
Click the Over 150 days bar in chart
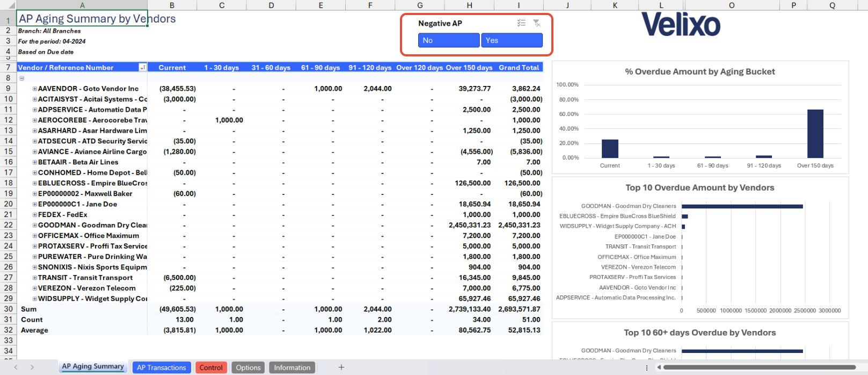click(x=815, y=134)
